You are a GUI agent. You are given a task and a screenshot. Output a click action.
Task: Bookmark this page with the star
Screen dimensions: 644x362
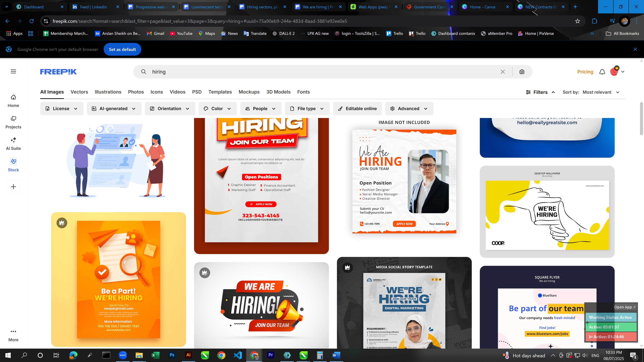(x=577, y=21)
